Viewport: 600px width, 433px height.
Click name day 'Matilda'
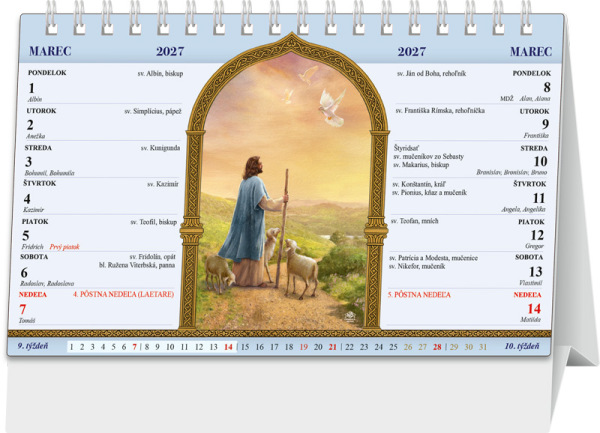pyautogui.click(x=530, y=320)
